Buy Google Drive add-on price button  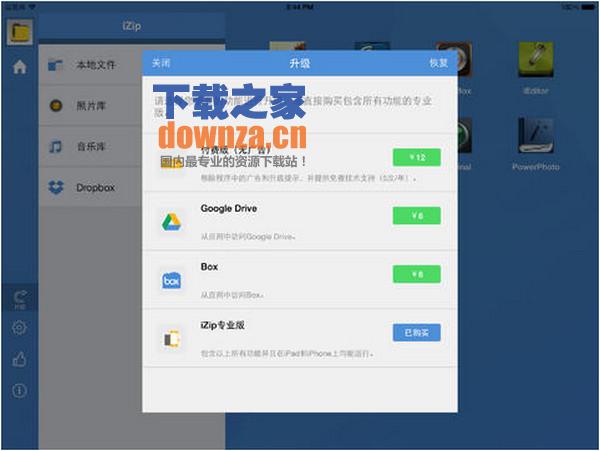417,216
